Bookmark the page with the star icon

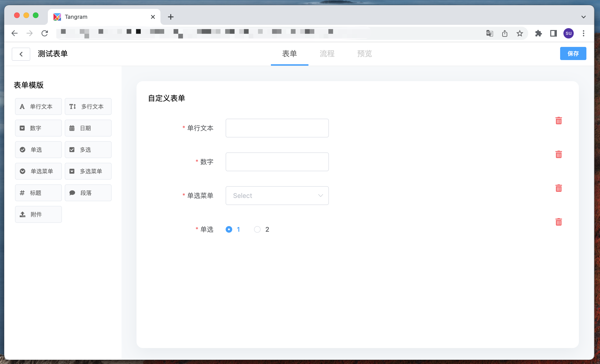(520, 33)
